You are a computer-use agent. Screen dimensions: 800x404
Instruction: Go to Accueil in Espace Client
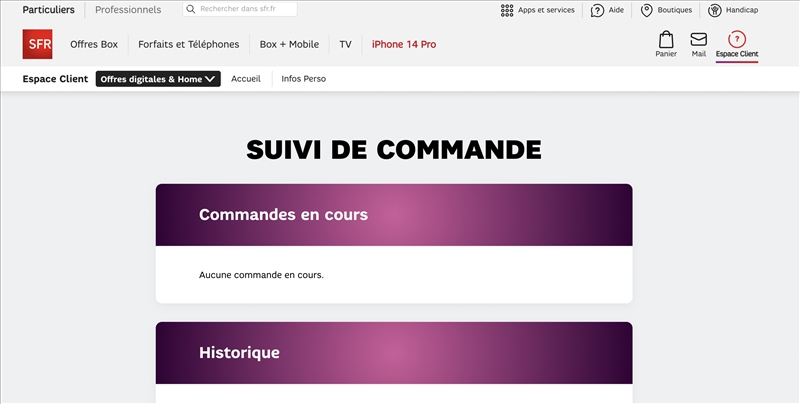pyautogui.click(x=246, y=79)
